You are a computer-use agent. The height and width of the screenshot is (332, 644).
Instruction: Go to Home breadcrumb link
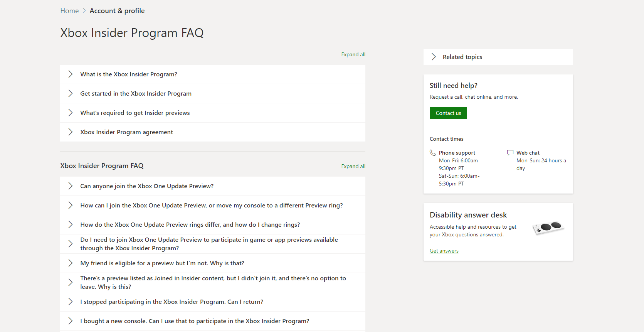point(69,11)
